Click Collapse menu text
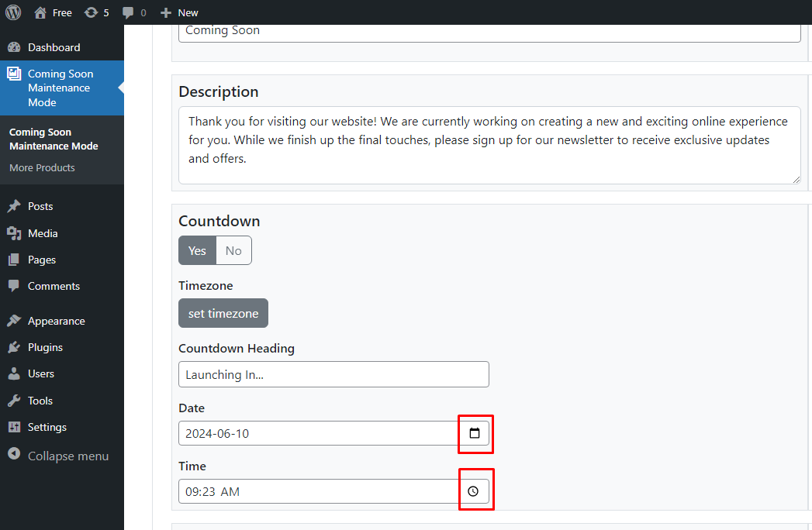This screenshot has height=530, width=812. click(x=68, y=456)
